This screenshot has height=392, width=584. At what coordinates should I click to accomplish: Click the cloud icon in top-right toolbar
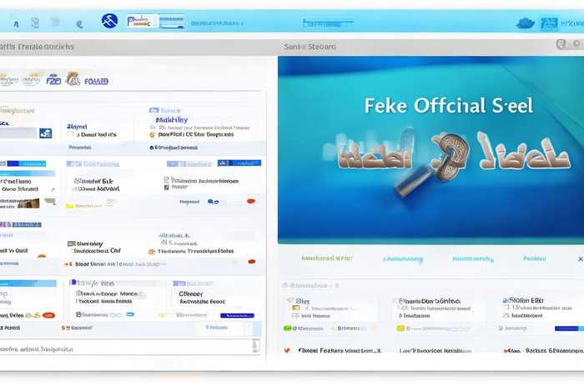525,23
